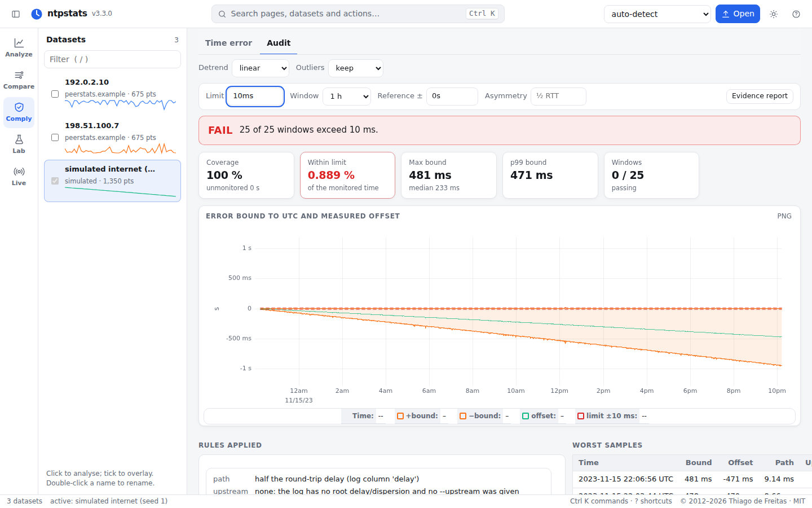Select the Audit tab

coord(279,43)
